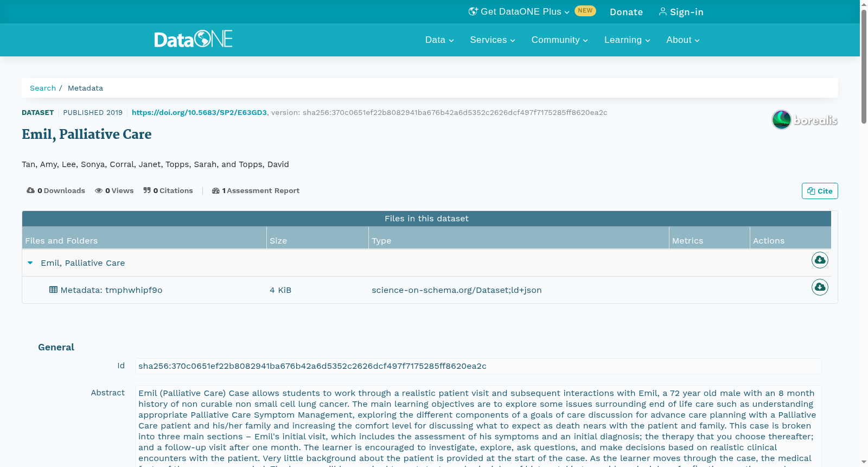Click the Borealis repository logo
Viewport: 868px width, 467px height.
point(805,119)
